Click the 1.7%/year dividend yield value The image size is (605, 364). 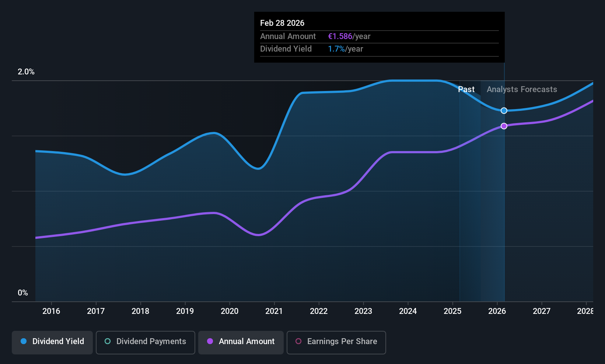click(345, 49)
